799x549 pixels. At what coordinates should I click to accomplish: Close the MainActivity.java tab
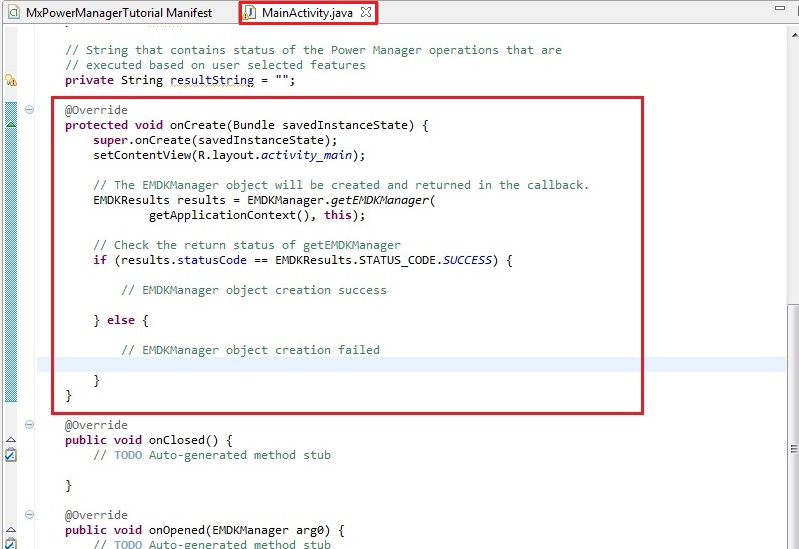coord(366,13)
